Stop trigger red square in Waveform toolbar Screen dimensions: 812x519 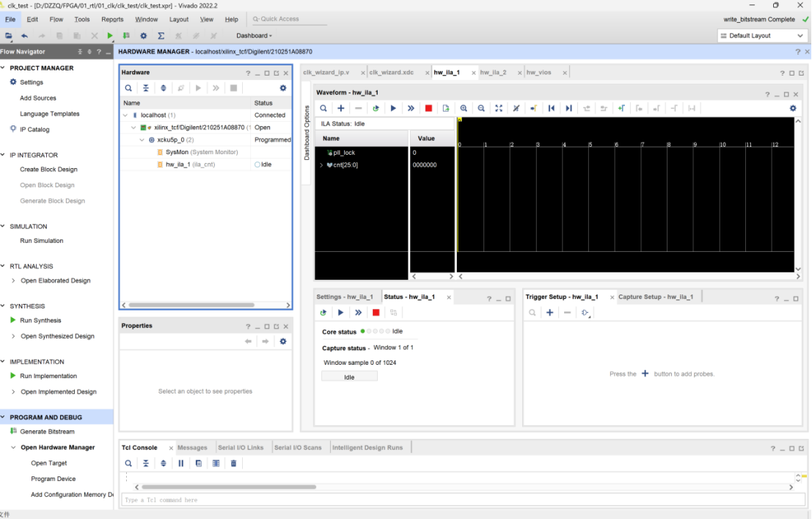pos(428,109)
